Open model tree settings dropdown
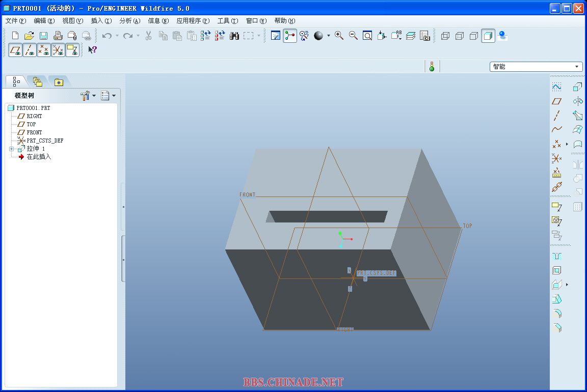The image size is (587, 392). coord(88,96)
